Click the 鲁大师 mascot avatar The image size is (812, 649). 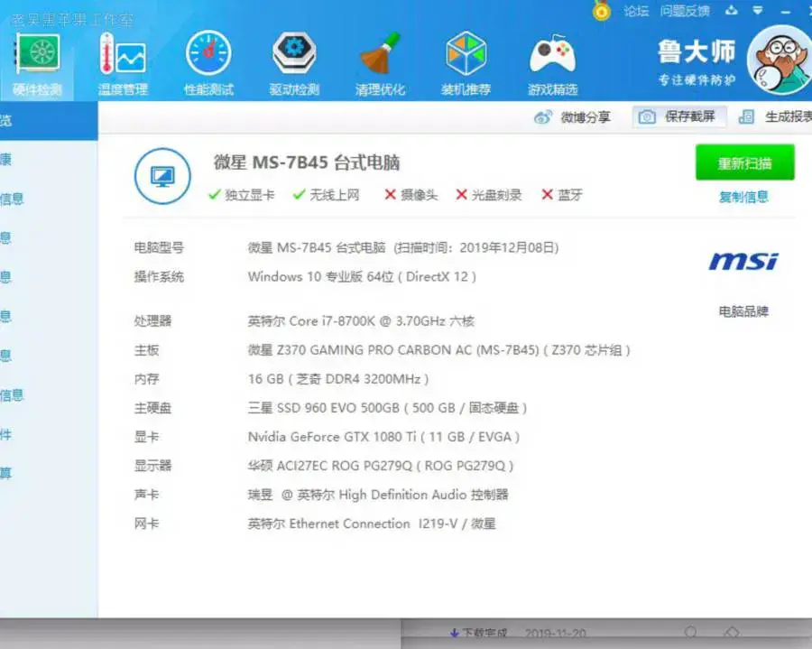pyautogui.click(x=780, y=60)
